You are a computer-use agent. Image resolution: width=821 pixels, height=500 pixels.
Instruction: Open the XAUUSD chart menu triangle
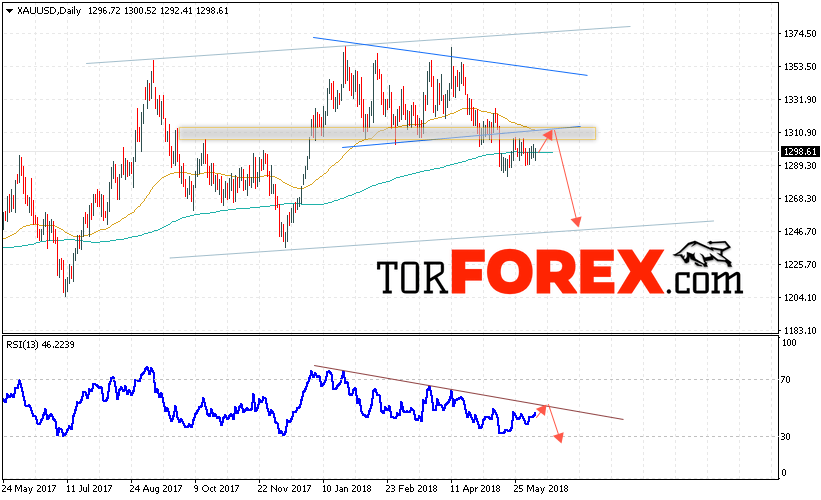point(9,11)
